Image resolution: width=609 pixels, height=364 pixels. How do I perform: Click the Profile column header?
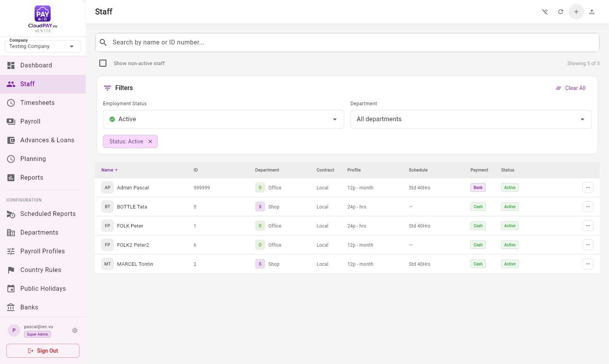tap(354, 170)
